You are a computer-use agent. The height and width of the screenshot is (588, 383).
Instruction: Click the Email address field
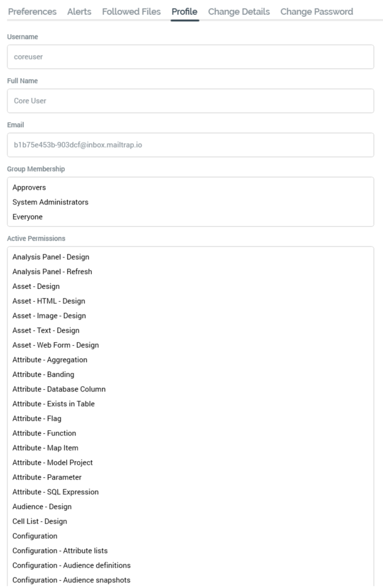(x=190, y=145)
